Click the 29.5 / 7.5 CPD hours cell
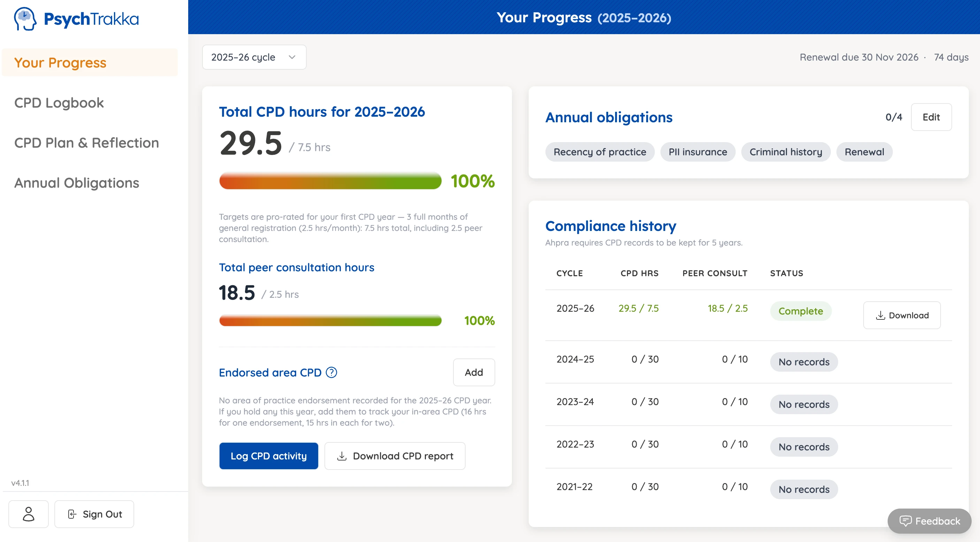Viewport: 980px width, 542px height. click(x=638, y=308)
